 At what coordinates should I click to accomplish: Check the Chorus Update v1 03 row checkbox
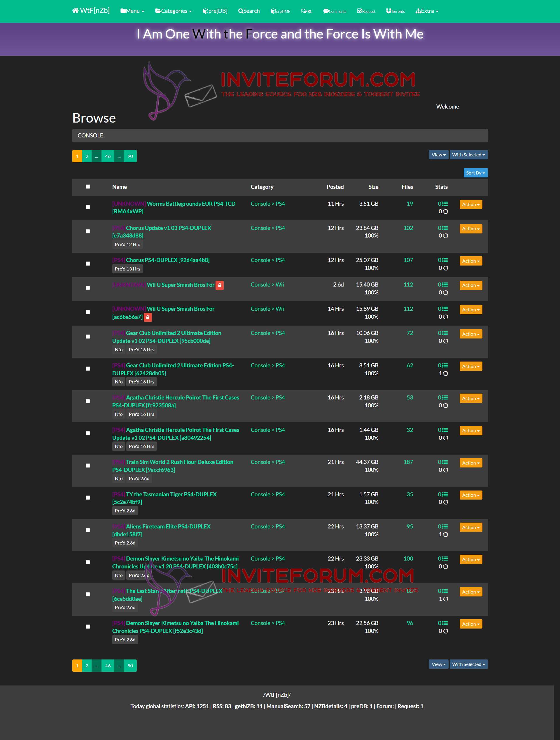pyautogui.click(x=88, y=231)
